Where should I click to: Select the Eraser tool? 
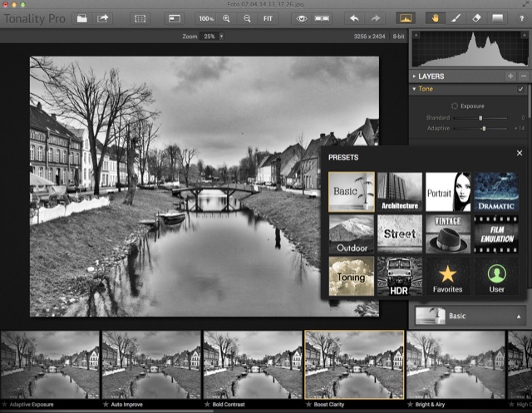coord(476,17)
